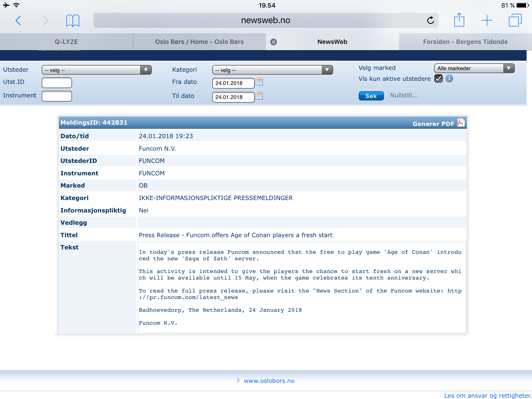Click Generer PDF link
The image size is (532, 399).
pyautogui.click(x=433, y=124)
